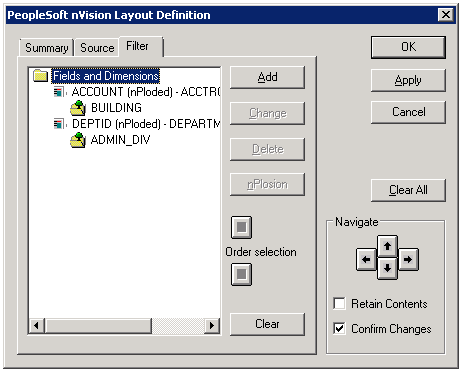Uncheck the Confirm Changes checkbox
Viewport: 462px width, 372px height.
tap(339, 329)
